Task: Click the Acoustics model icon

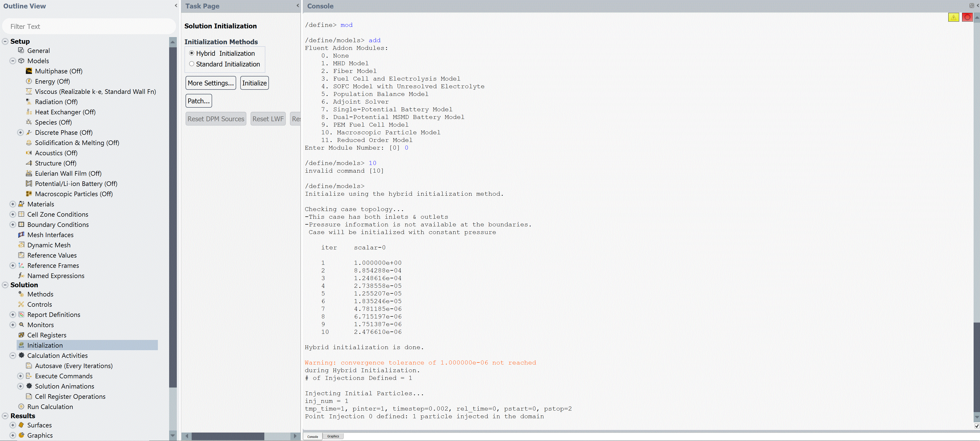Action: click(29, 153)
